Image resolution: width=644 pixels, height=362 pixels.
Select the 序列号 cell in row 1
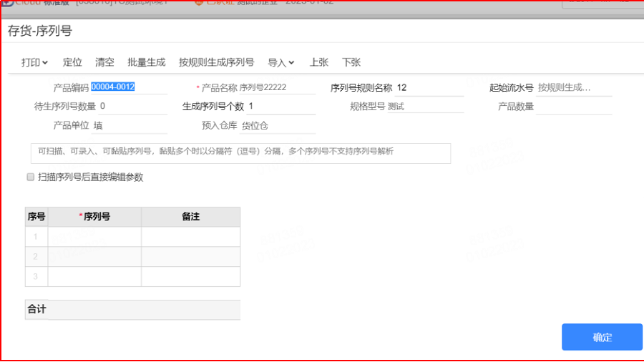[x=95, y=237]
